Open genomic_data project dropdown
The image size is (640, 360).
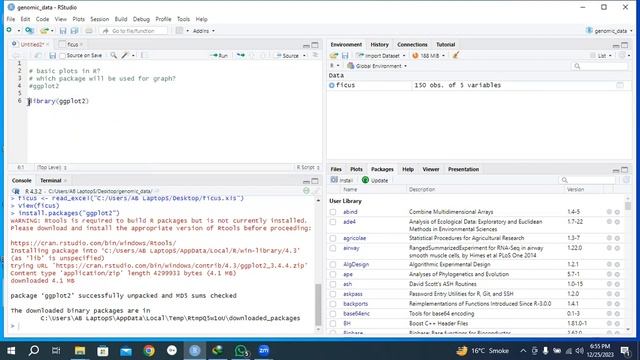(x=609, y=31)
